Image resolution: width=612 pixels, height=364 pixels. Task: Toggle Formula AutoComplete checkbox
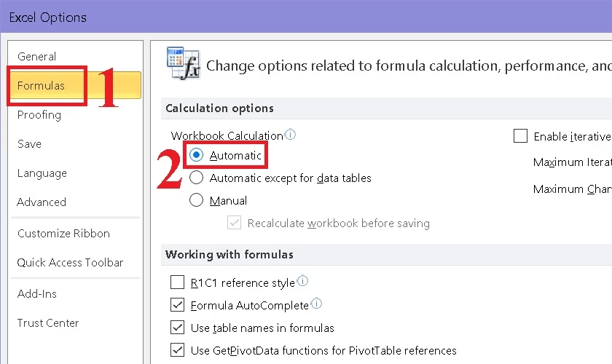click(x=177, y=305)
